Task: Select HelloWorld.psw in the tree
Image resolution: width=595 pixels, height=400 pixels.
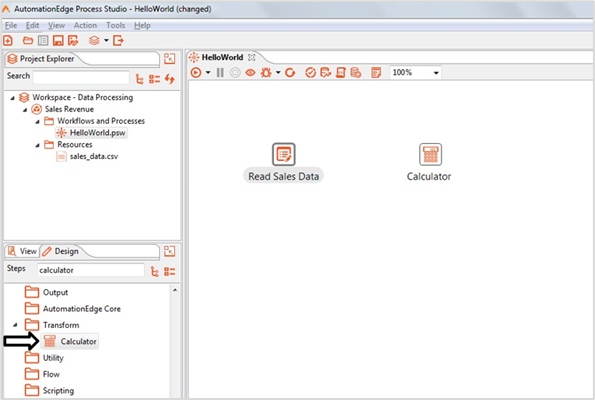Action: (98, 133)
